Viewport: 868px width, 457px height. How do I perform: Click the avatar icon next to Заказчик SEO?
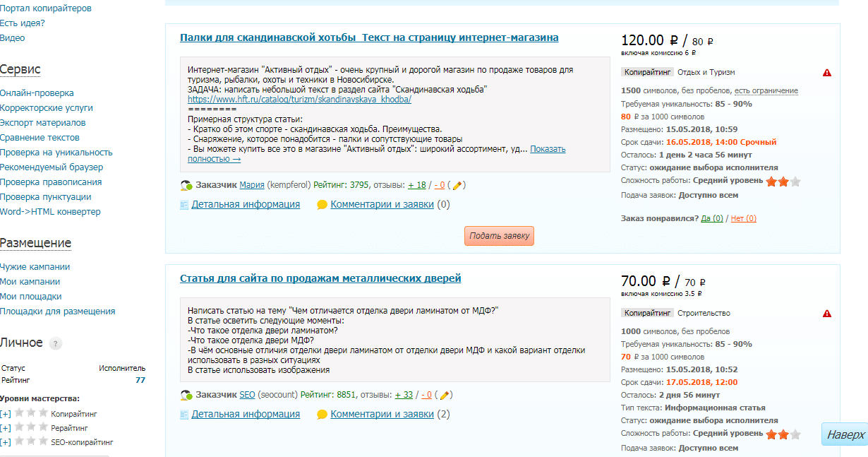[186, 395]
